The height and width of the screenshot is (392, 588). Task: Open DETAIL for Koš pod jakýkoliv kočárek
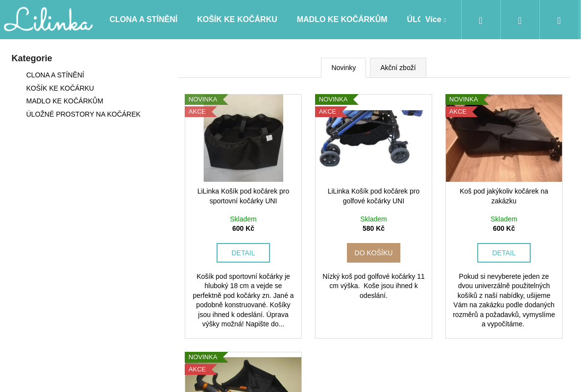coord(504,253)
